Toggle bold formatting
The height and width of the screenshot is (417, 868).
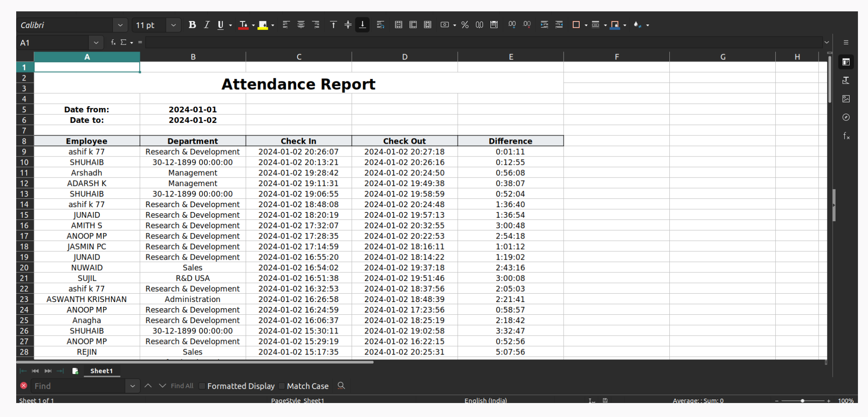(x=192, y=25)
